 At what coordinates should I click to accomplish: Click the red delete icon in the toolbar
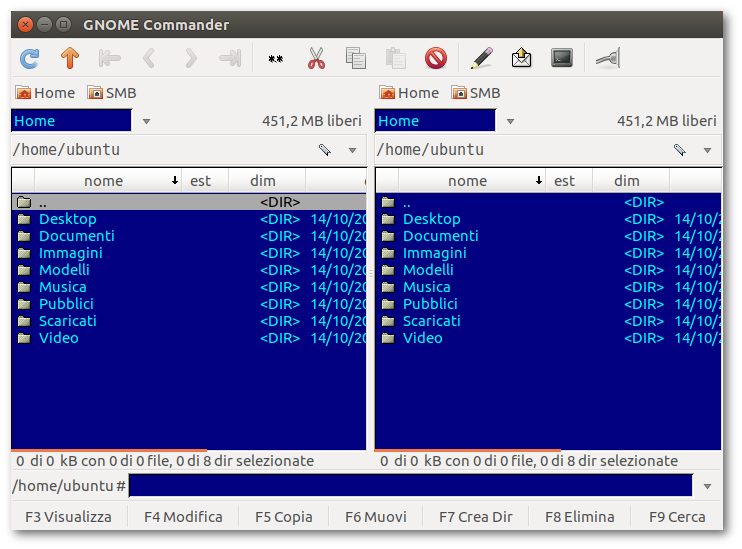(435, 59)
